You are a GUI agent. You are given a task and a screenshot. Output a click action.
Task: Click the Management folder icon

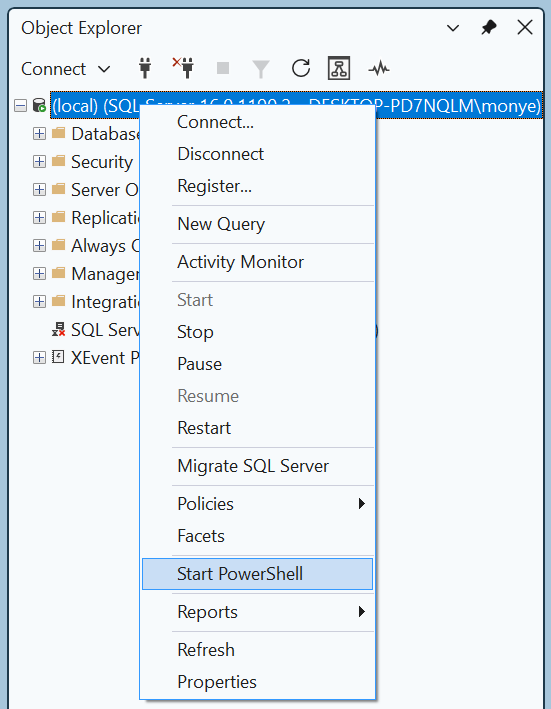click(x=58, y=274)
